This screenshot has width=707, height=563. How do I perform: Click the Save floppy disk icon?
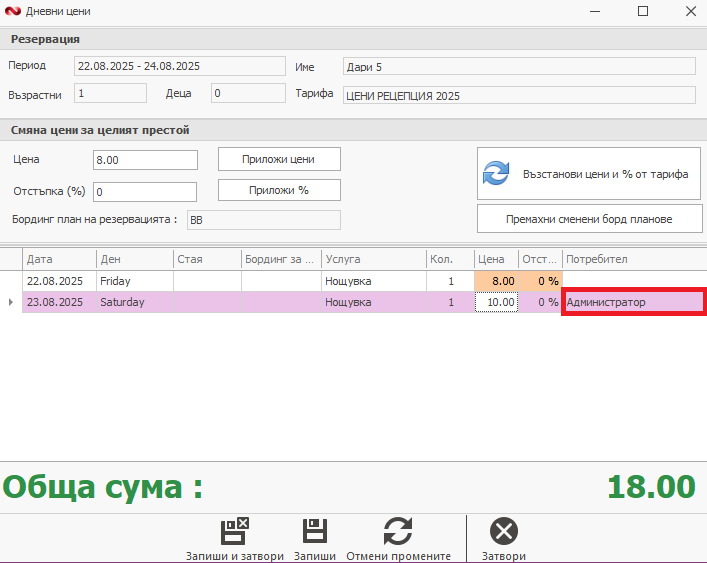[315, 530]
